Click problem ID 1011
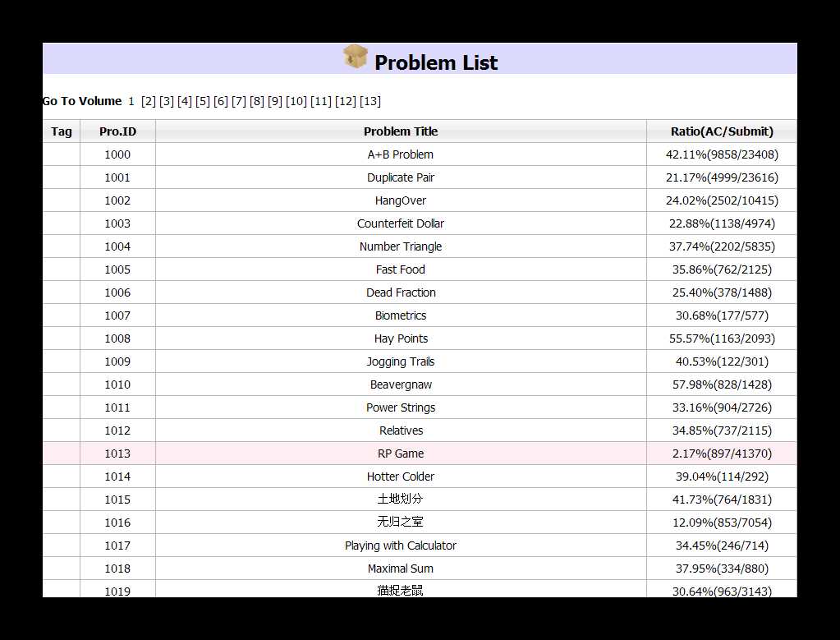This screenshot has width=840, height=640. [117, 407]
